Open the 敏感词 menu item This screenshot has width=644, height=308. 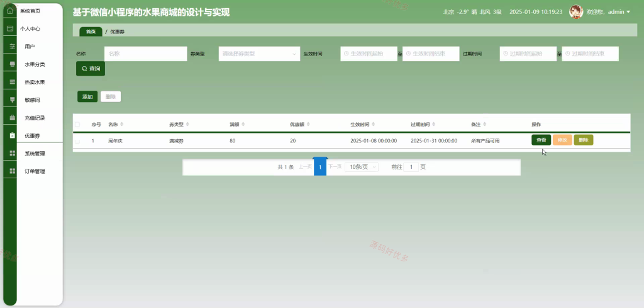coord(32,100)
